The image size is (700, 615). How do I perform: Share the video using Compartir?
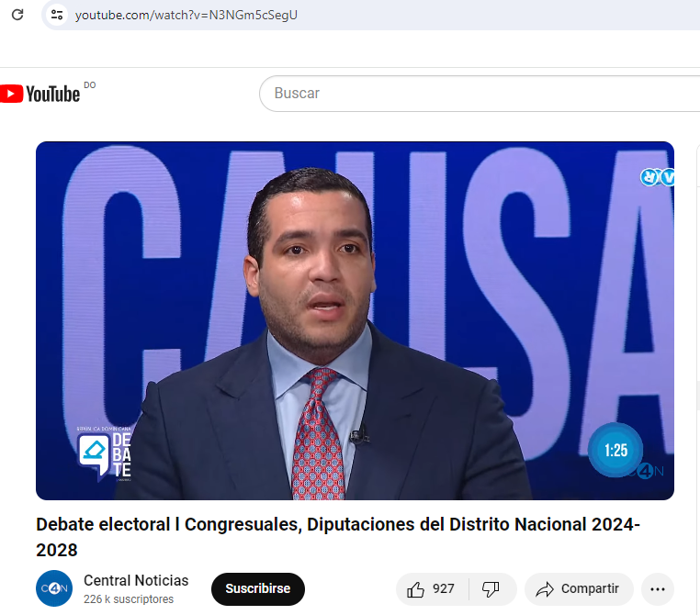(x=578, y=589)
